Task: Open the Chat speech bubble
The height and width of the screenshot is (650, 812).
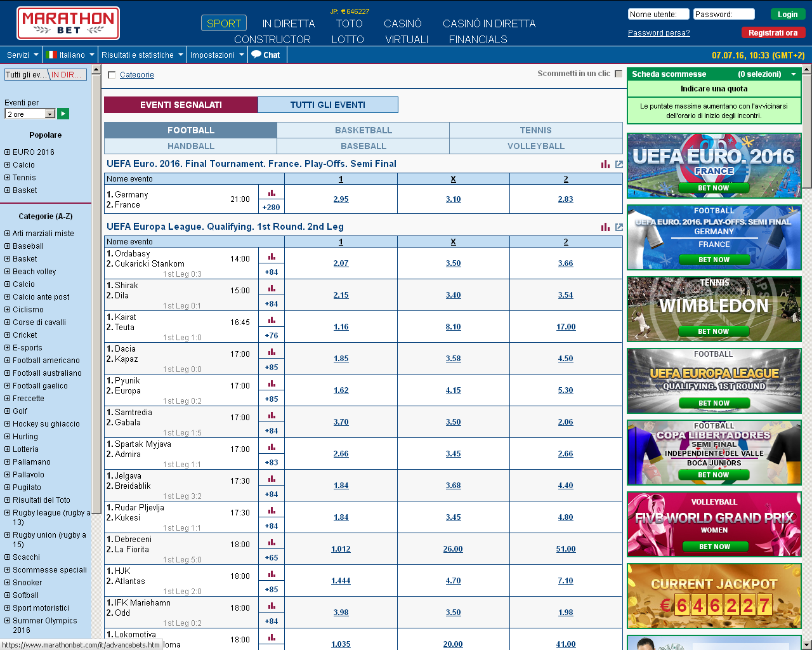Action: point(265,55)
